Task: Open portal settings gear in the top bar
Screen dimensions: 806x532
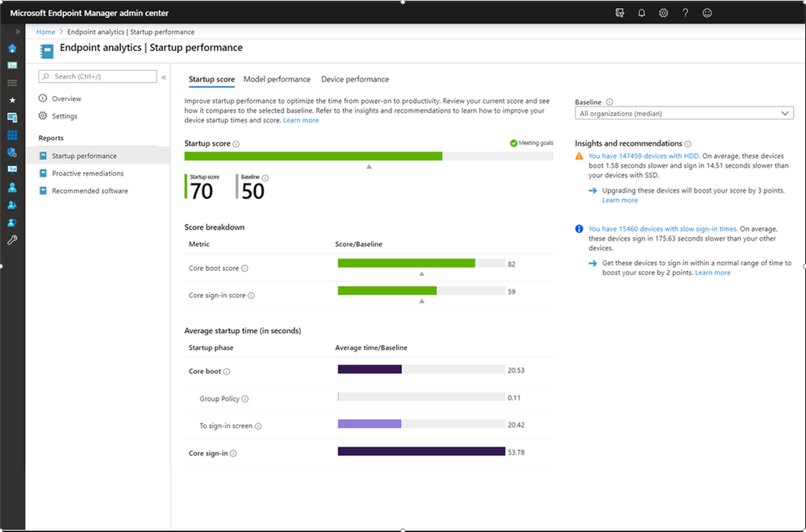Action: click(x=664, y=13)
